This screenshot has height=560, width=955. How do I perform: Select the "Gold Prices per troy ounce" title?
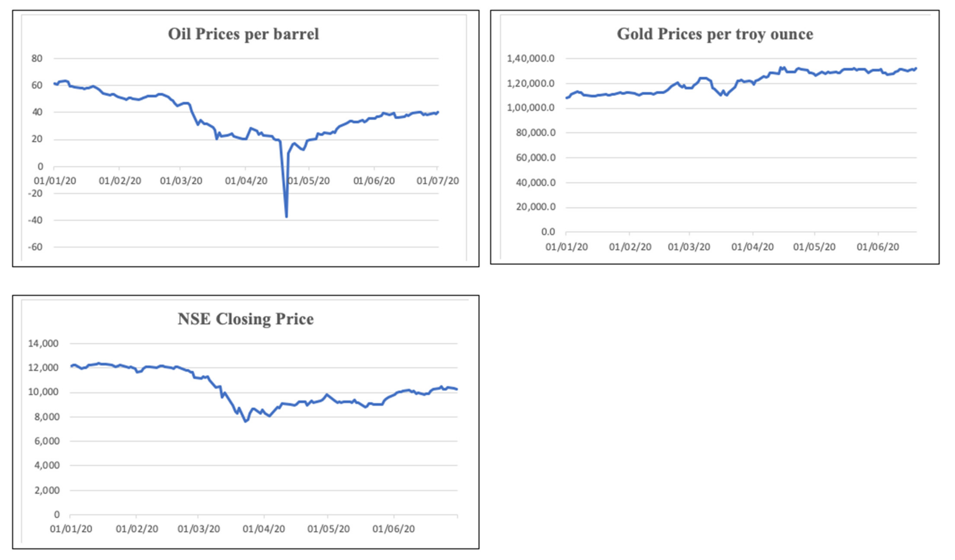tap(715, 34)
